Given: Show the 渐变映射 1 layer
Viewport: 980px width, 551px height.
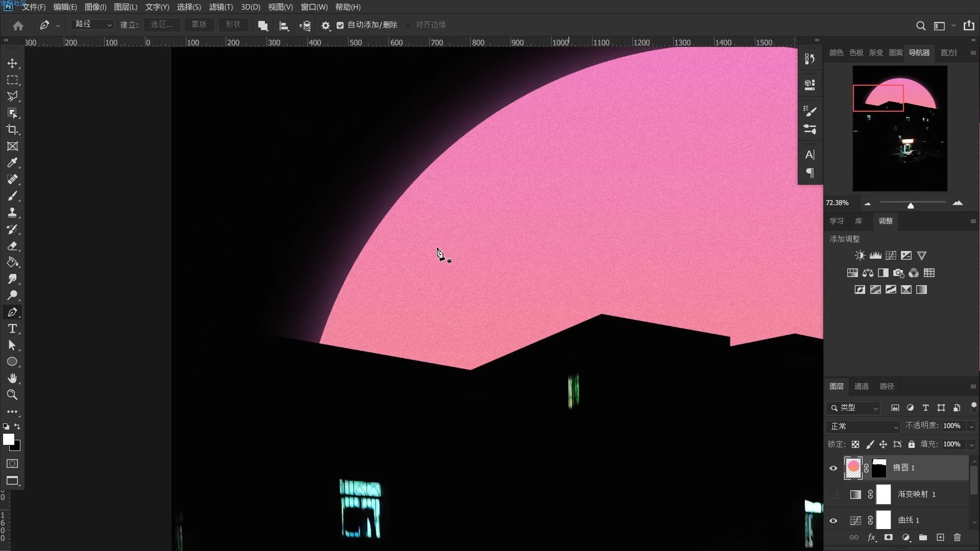Looking at the screenshot, I should coord(834,494).
